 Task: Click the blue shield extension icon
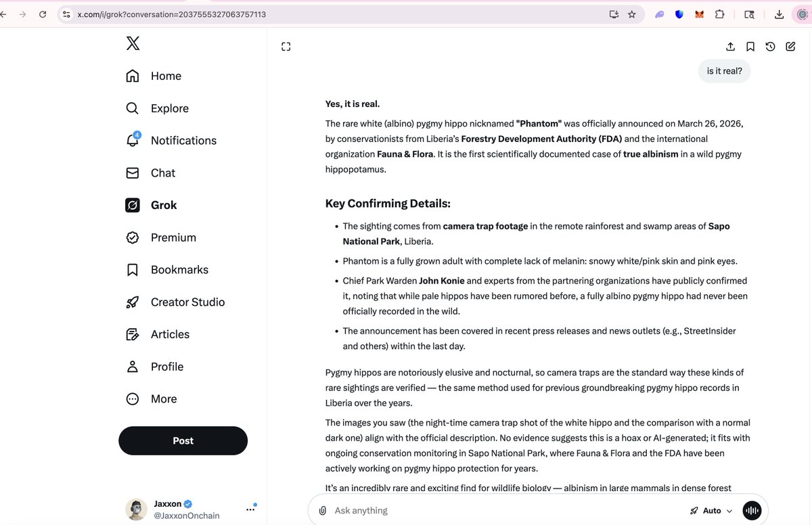[x=679, y=14]
